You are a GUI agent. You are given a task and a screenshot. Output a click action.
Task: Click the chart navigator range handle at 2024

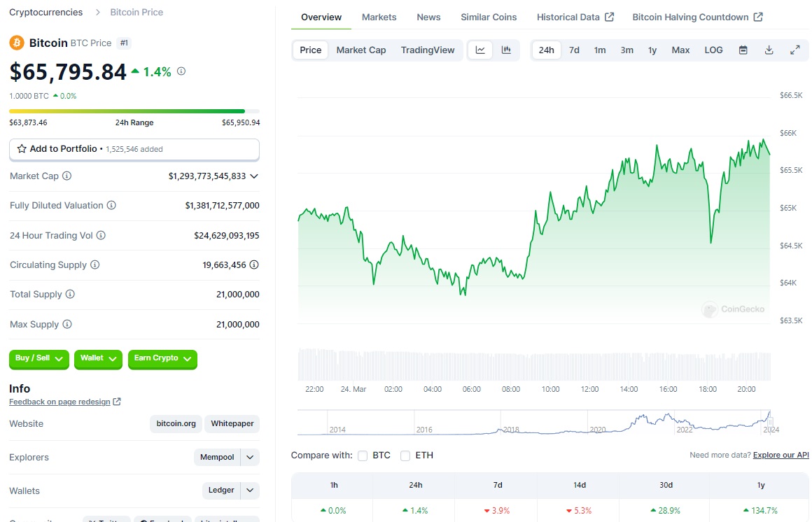pyautogui.click(x=770, y=422)
